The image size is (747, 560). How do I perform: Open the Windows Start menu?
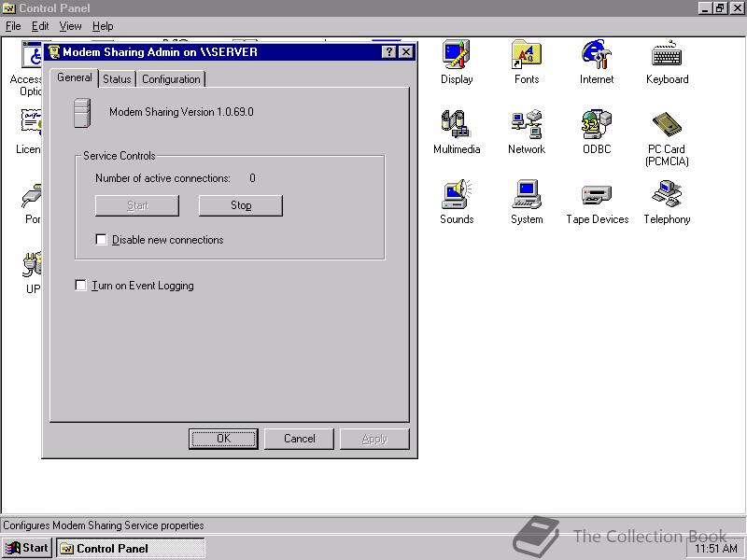27,548
